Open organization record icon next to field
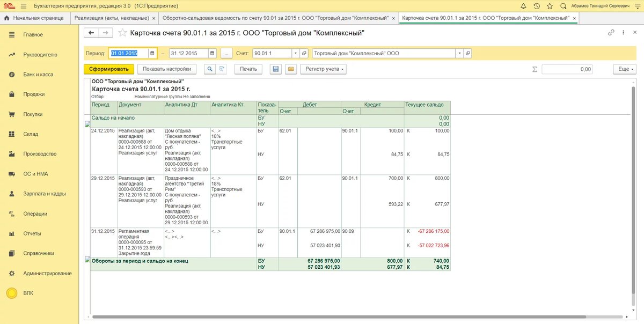Viewport: 644px width, 324px height. (467, 54)
